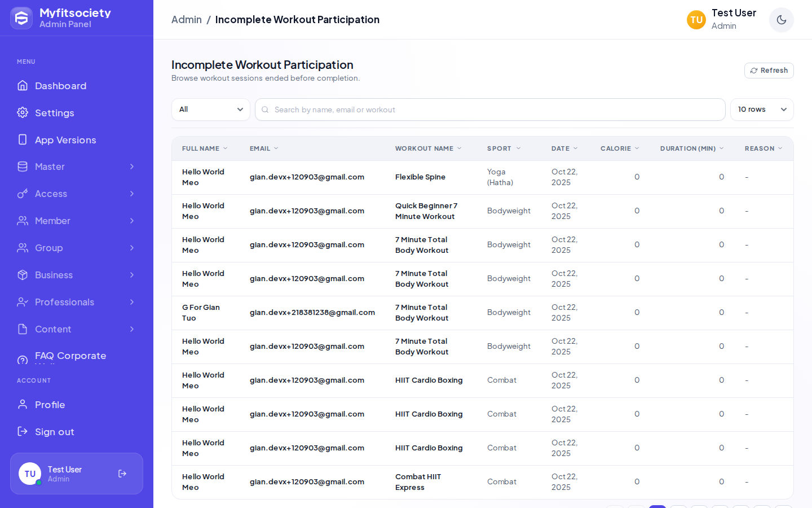
Task: Open the Profile menu item
Action: coord(77,405)
